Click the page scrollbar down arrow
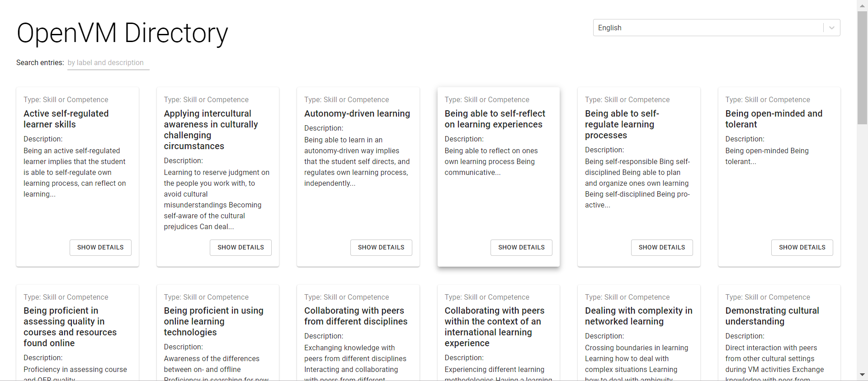Image resolution: width=868 pixels, height=381 pixels. tap(862, 375)
